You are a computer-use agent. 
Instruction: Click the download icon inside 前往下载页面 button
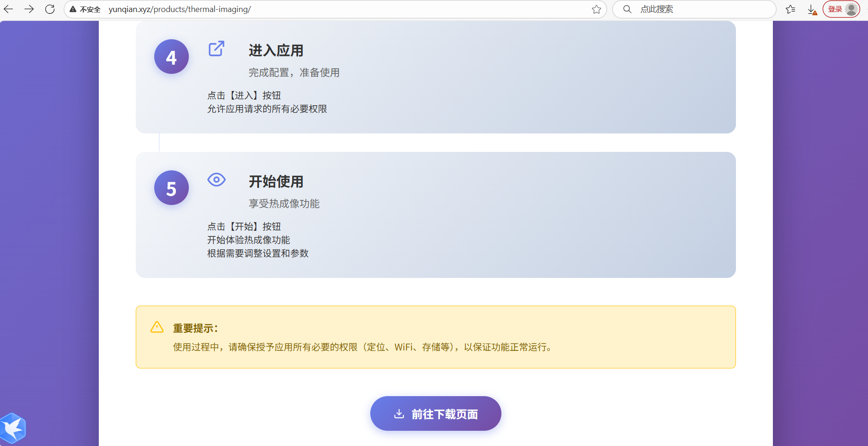(x=399, y=413)
